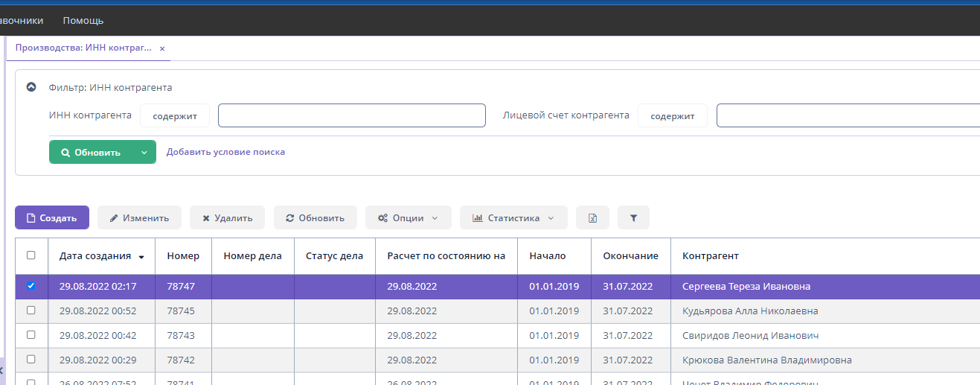Click the funnel filter icon button

click(x=633, y=218)
